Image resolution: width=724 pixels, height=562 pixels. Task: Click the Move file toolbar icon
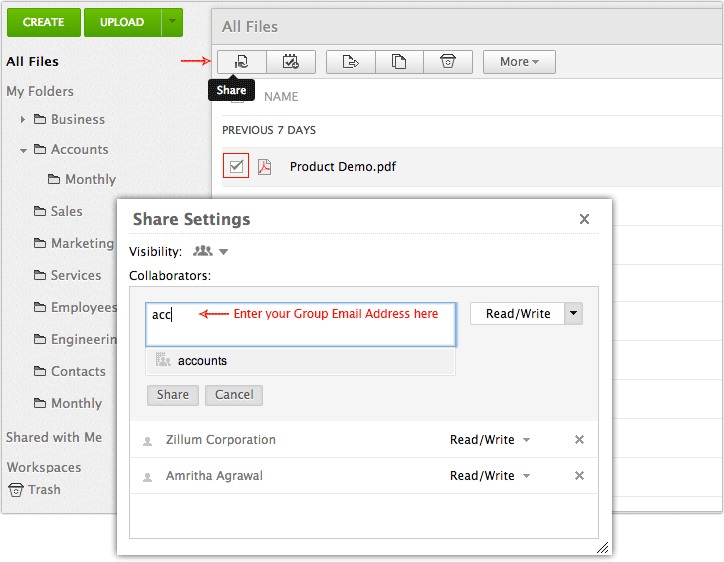click(x=350, y=62)
